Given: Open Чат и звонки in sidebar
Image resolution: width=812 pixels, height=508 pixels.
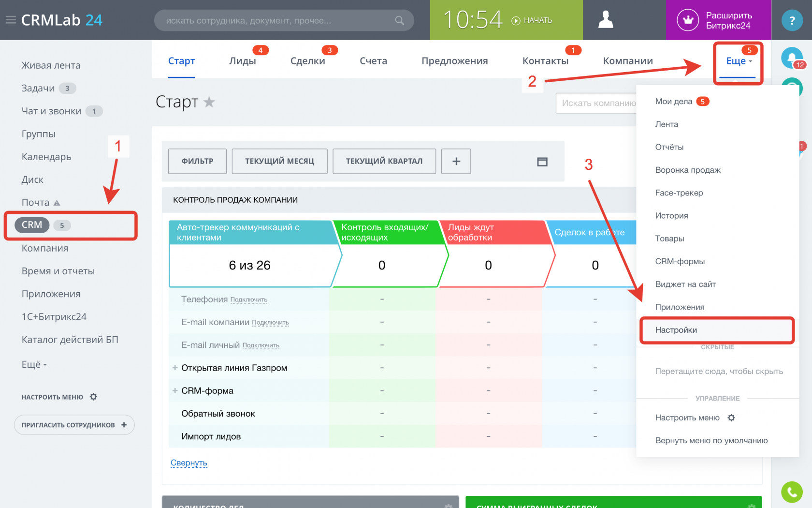Looking at the screenshot, I should (51, 111).
